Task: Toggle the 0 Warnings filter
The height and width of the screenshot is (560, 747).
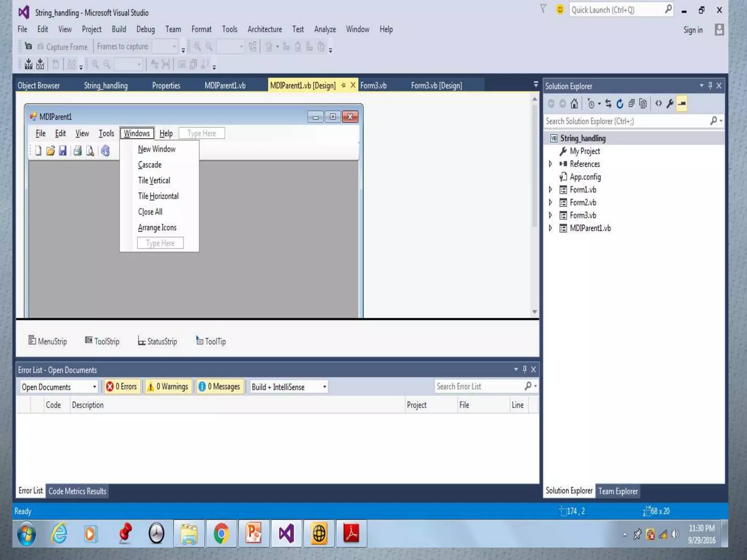Action: pyautogui.click(x=168, y=386)
